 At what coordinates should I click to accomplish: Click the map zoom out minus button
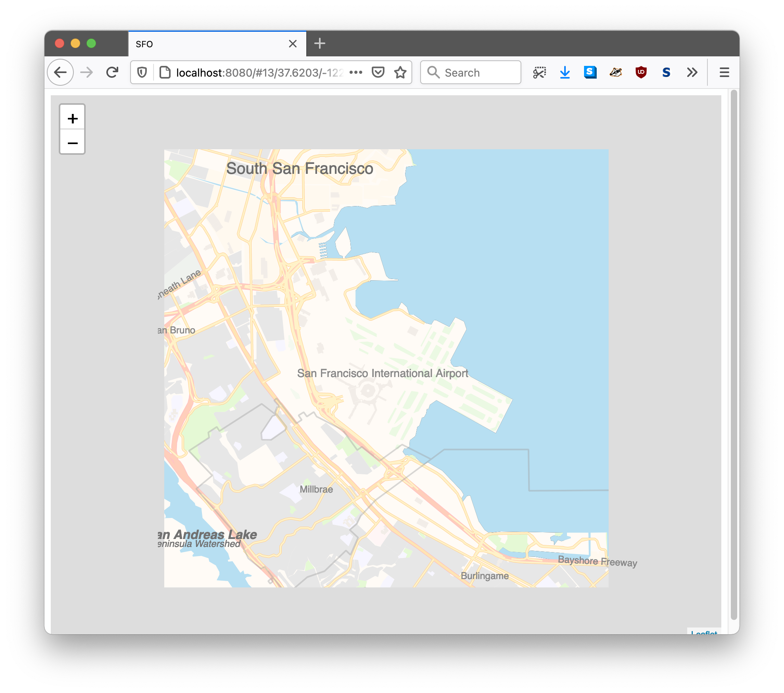[72, 142]
